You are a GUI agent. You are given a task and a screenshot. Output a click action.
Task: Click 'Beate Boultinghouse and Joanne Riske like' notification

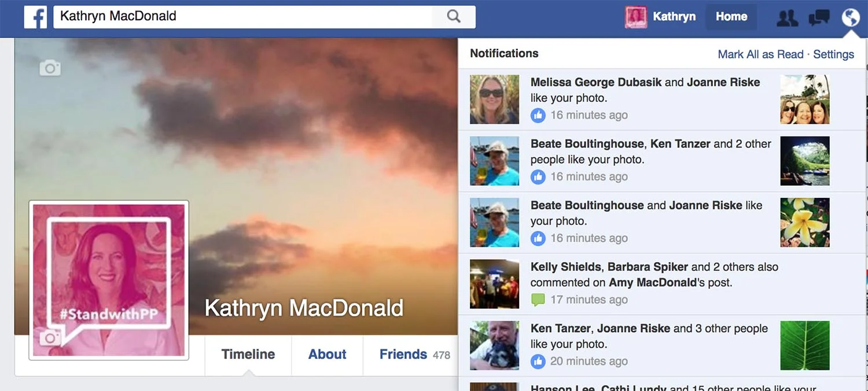click(663, 223)
